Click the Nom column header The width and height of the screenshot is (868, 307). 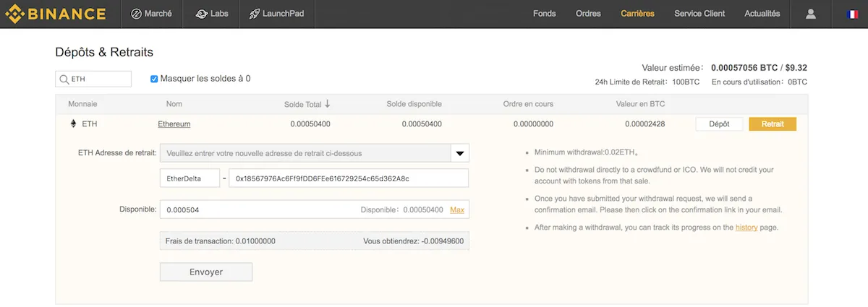(x=174, y=103)
